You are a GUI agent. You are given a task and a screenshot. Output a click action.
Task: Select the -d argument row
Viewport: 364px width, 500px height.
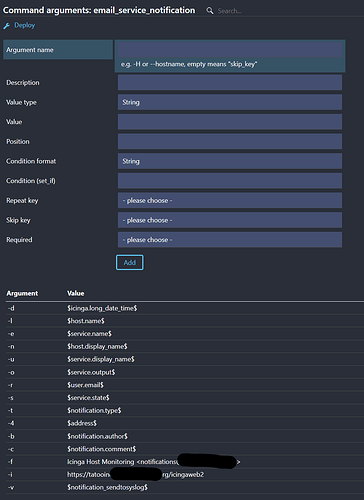[185, 308]
